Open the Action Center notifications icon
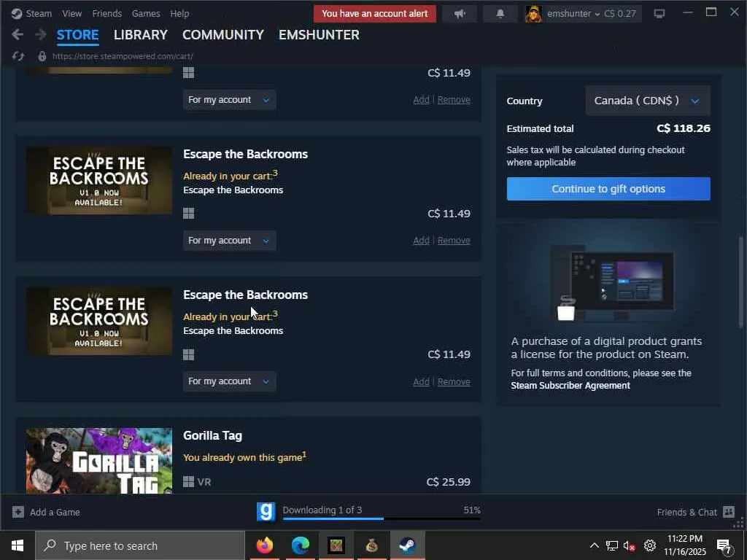This screenshot has width=747, height=560. point(724,546)
